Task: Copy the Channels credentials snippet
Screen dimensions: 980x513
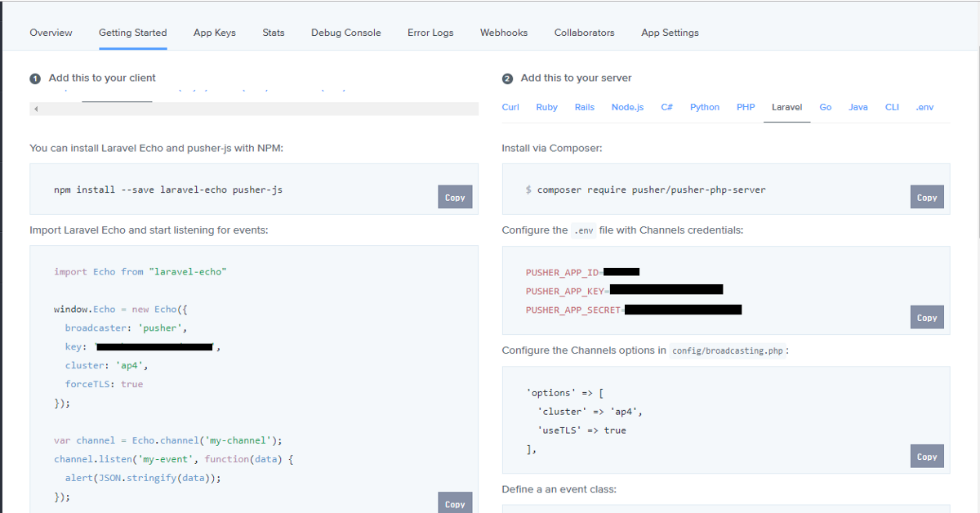Action: click(x=927, y=317)
